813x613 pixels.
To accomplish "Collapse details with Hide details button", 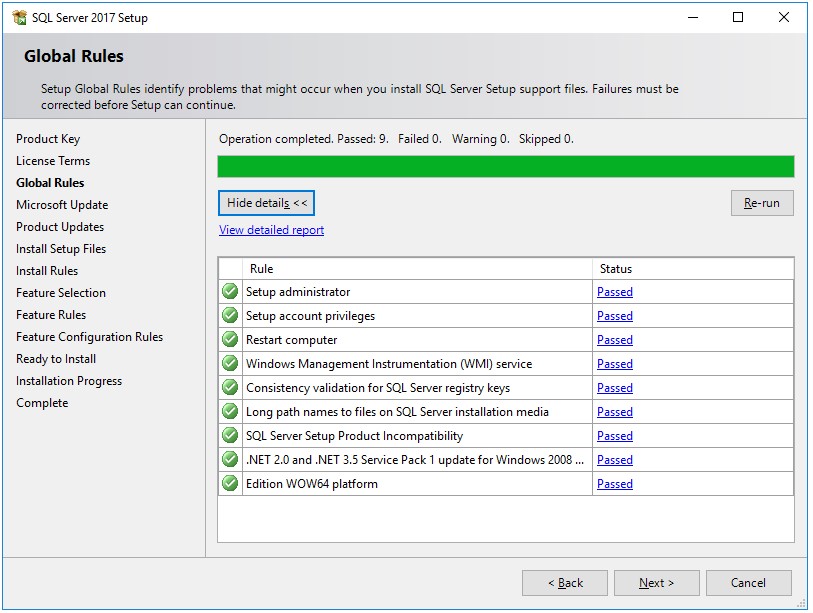I will click(x=267, y=203).
